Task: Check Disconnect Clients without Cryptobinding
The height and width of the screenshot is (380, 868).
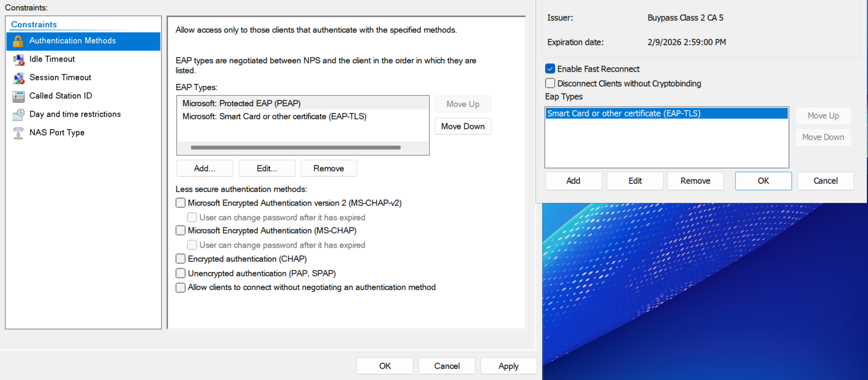Action: [x=550, y=83]
